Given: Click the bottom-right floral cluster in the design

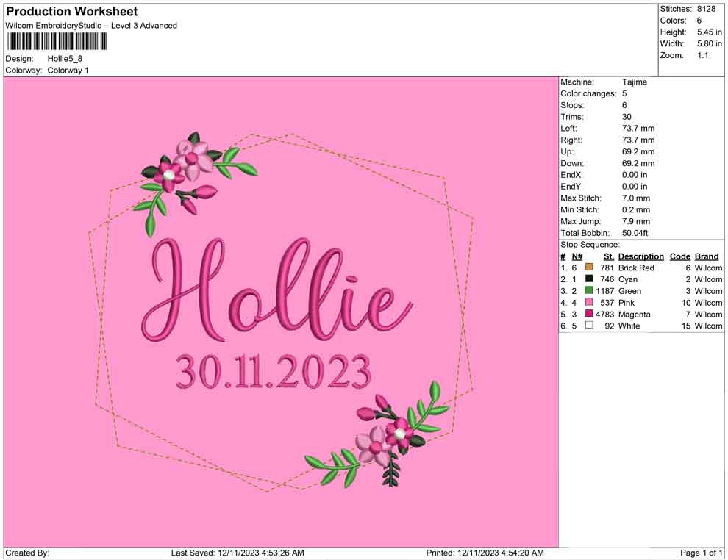Looking at the screenshot, I should (x=379, y=435).
